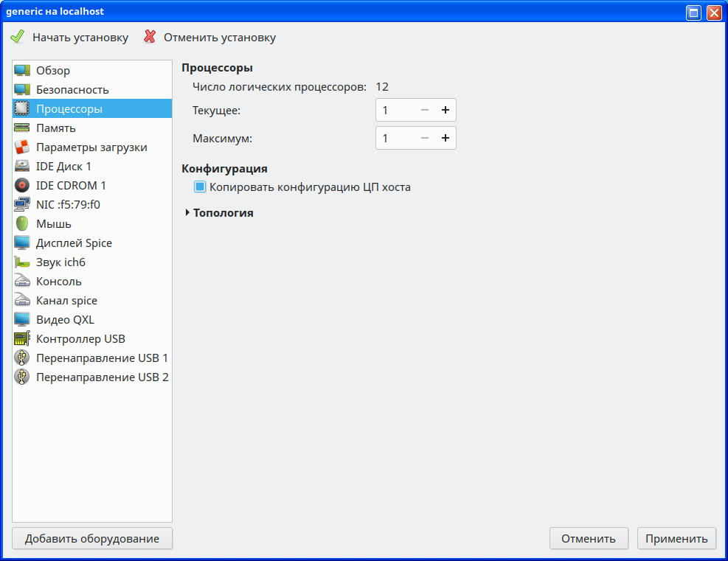Image resolution: width=728 pixels, height=561 pixels.
Task: Click the green checkmark Begin Installation icon
Action: pyautogui.click(x=18, y=37)
